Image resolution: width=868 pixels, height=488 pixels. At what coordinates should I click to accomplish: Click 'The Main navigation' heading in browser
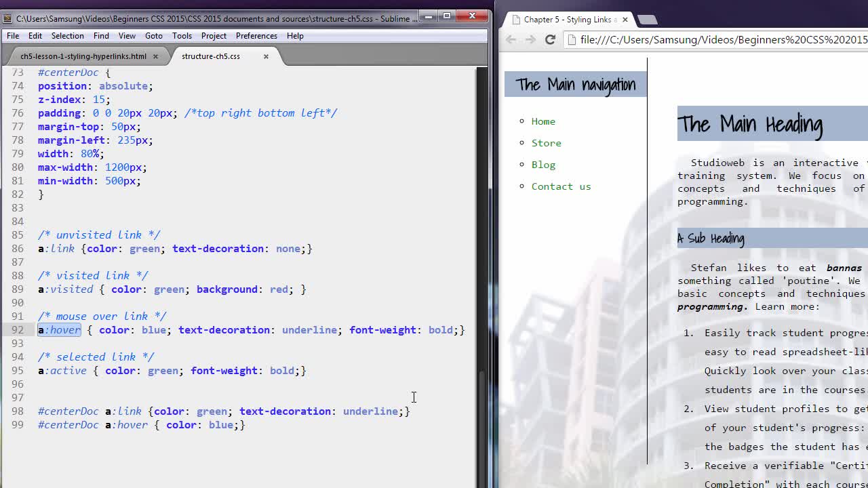575,85
